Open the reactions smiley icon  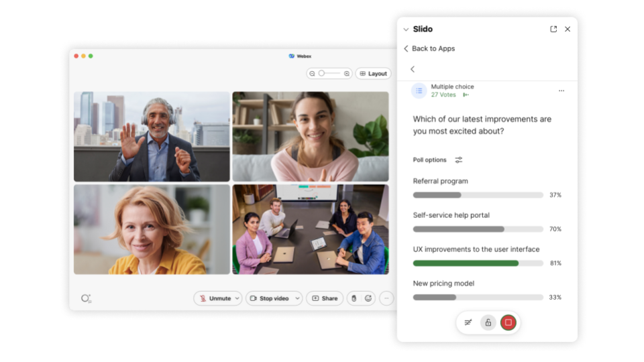coord(368,298)
